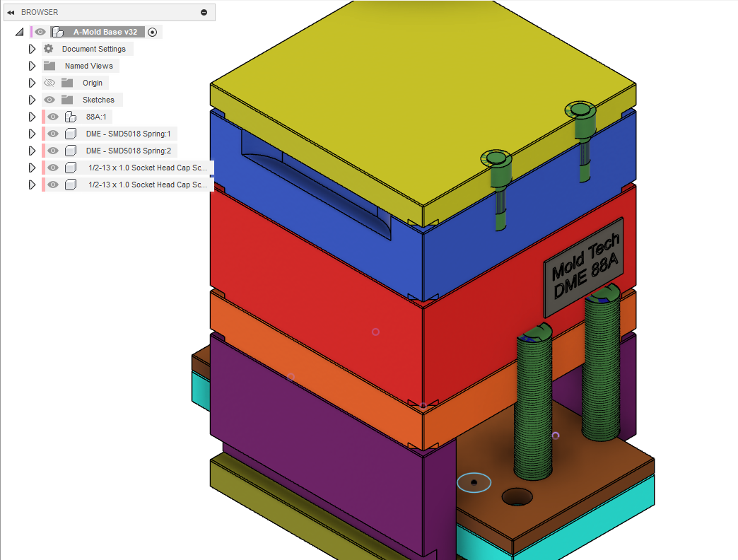Expand the Sketches folder
This screenshot has height=560, width=738.
click(32, 100)
